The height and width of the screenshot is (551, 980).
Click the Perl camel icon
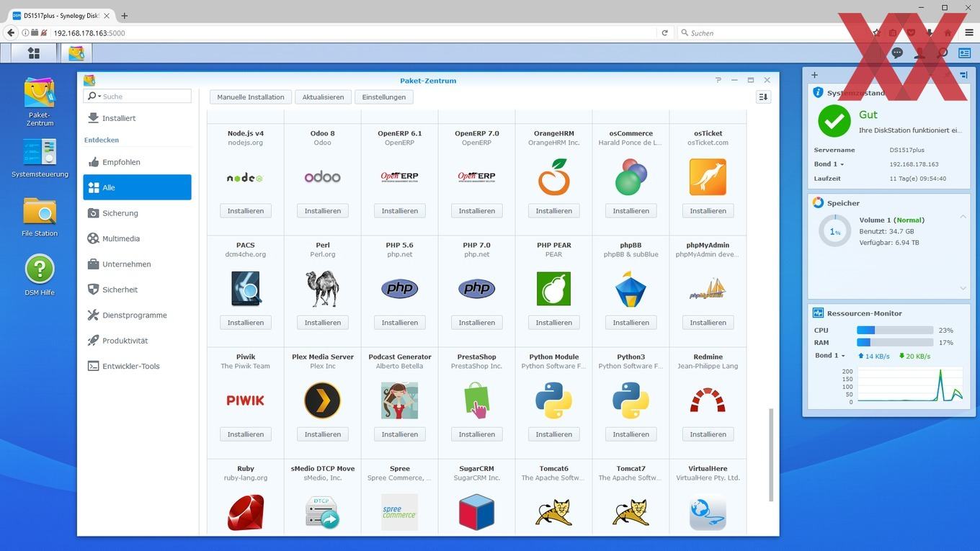point(323,289)
